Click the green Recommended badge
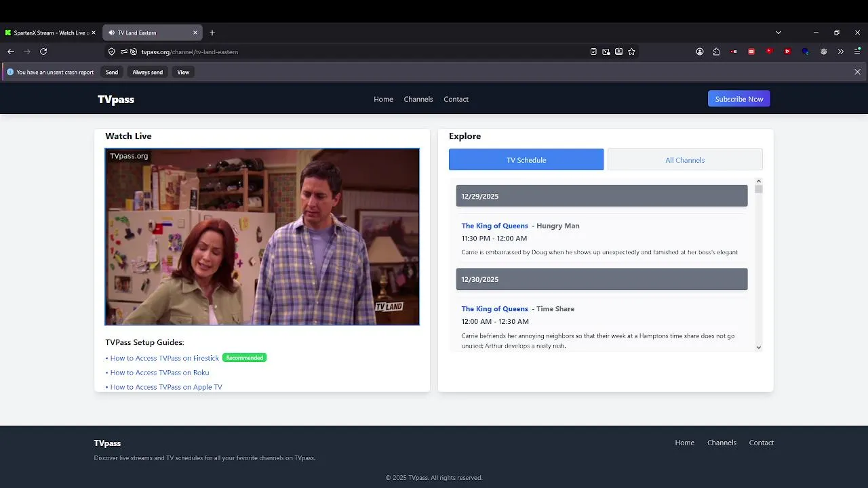Viewport: 868px width, 488px height. (x=244, y=358)
